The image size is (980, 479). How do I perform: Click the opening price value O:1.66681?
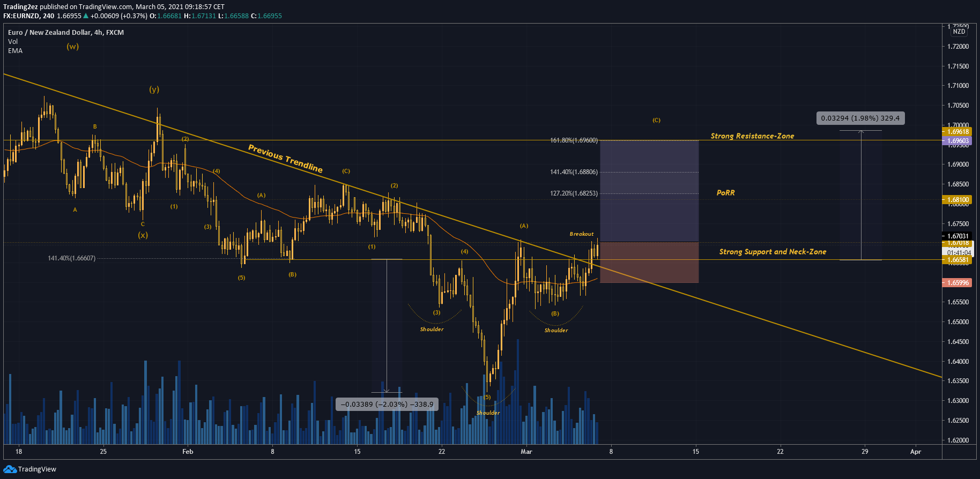165,16
